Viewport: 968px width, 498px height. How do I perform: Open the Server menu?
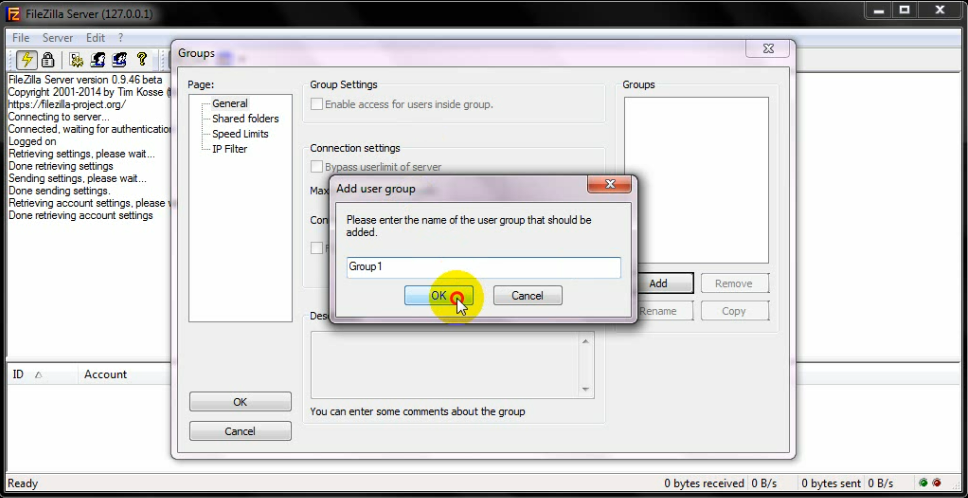click(x=57, y=38)
